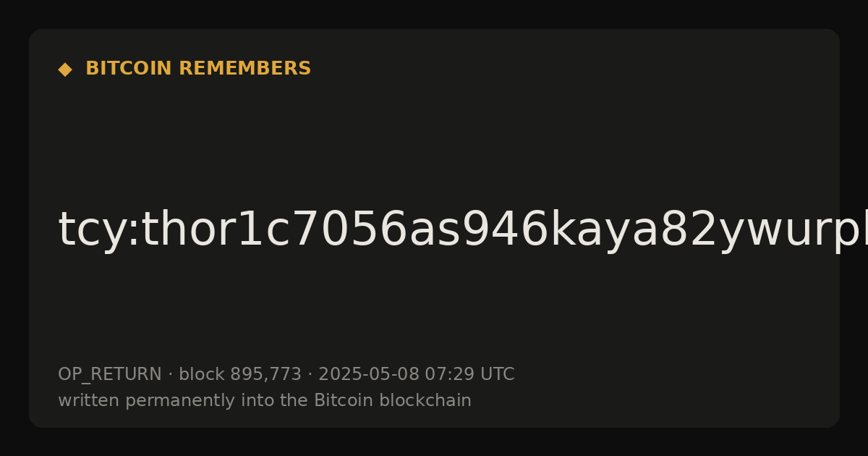The width and height of the screenshot is (868, 456).
Task: Click the words Bitcoin blockchain in caption
Action: pos(392,400)
